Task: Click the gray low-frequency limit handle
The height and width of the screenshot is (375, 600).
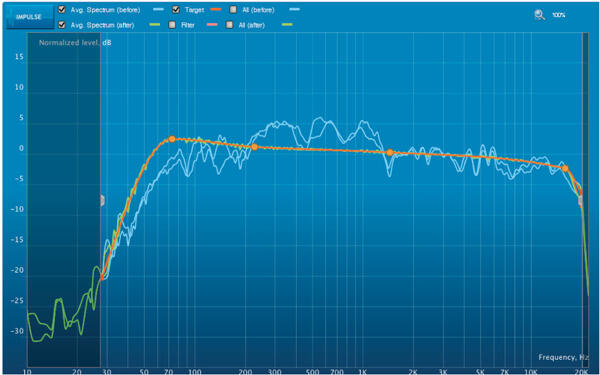Action: click(102, 200)
